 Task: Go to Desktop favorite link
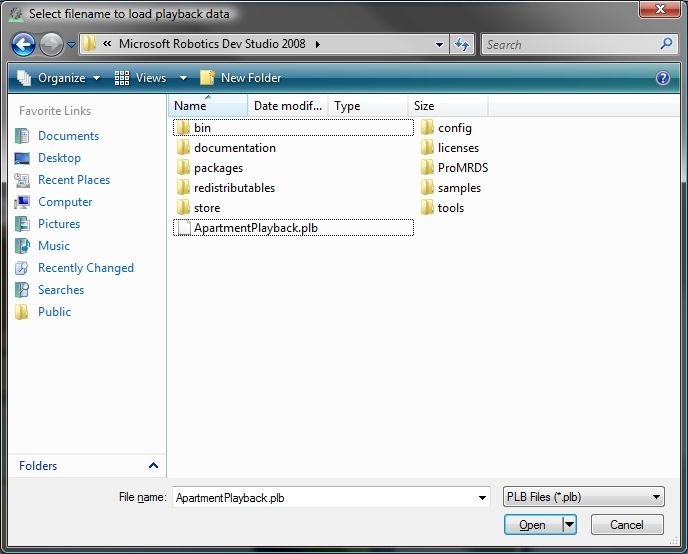click(x=59, y=158)
